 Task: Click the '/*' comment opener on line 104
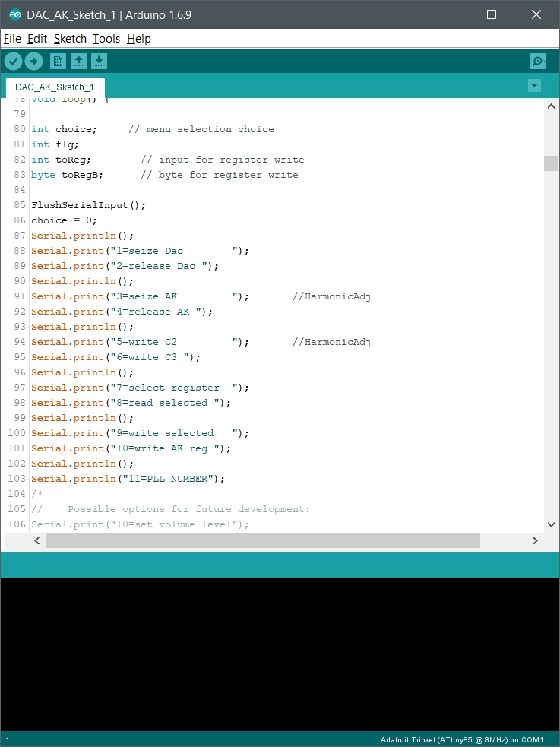pyautogui.click(x=37, y=494)
